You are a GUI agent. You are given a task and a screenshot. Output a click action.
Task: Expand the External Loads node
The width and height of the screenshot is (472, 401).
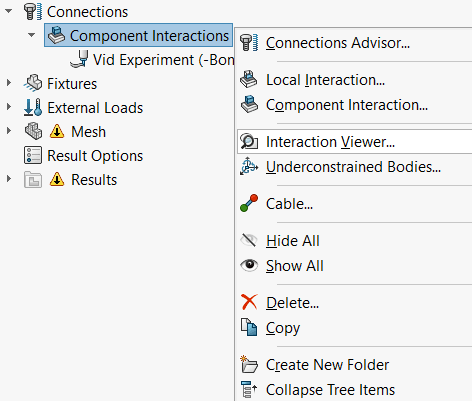pyautogui.click(x=9, y=107)
